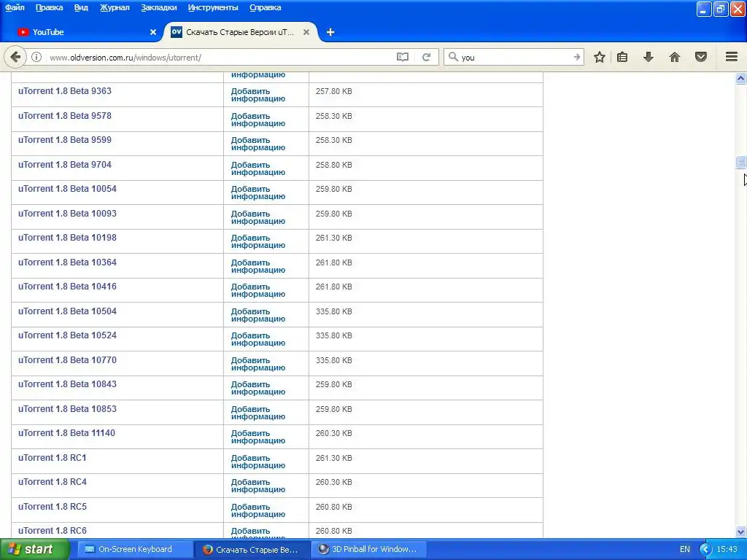Viewport: 747px width, 560px height.
Task: Open uTorrent 1.8 Beta 10843 link
Action: (x=67, y=384)
